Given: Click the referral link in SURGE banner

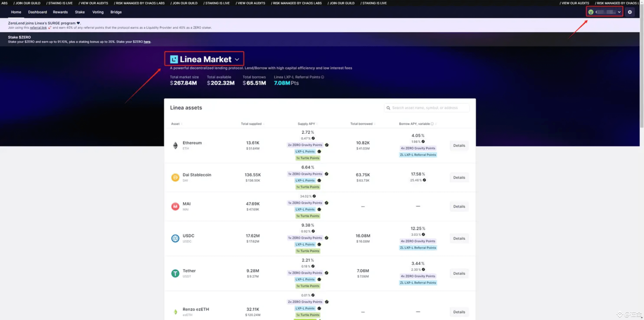Looking at the screenshot, I should pyautogui.click(x=38, y=28).
